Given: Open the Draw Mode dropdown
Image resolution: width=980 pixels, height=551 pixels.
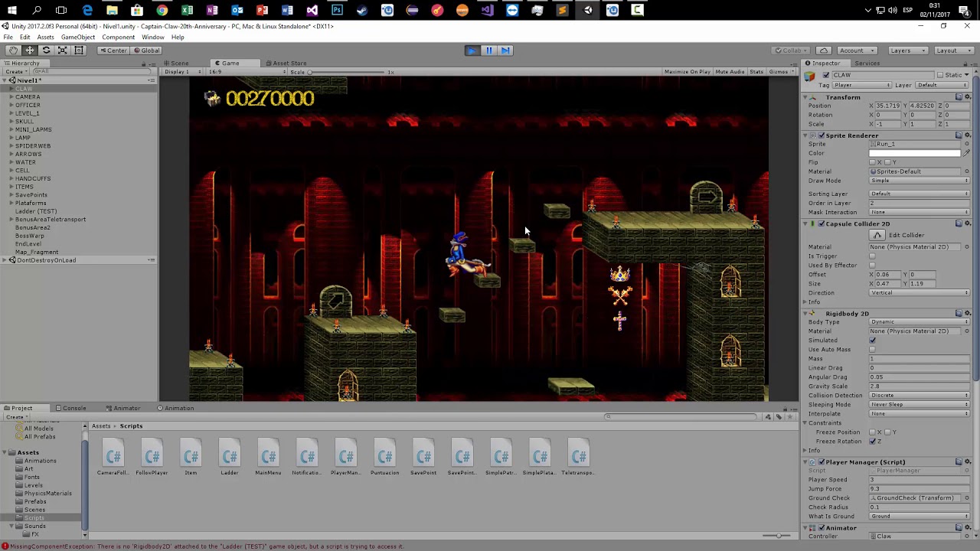Looking at the screenshot, I should pos(920,181).
